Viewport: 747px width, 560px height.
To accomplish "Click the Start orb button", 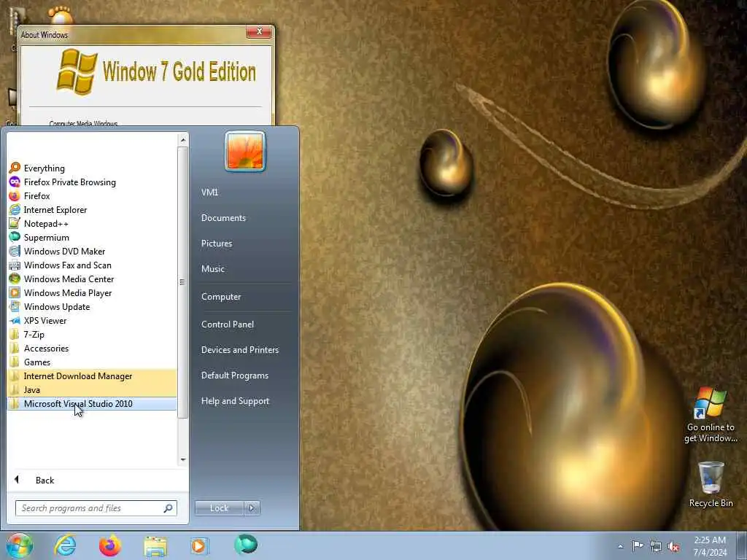I will [x=20, y=545].
